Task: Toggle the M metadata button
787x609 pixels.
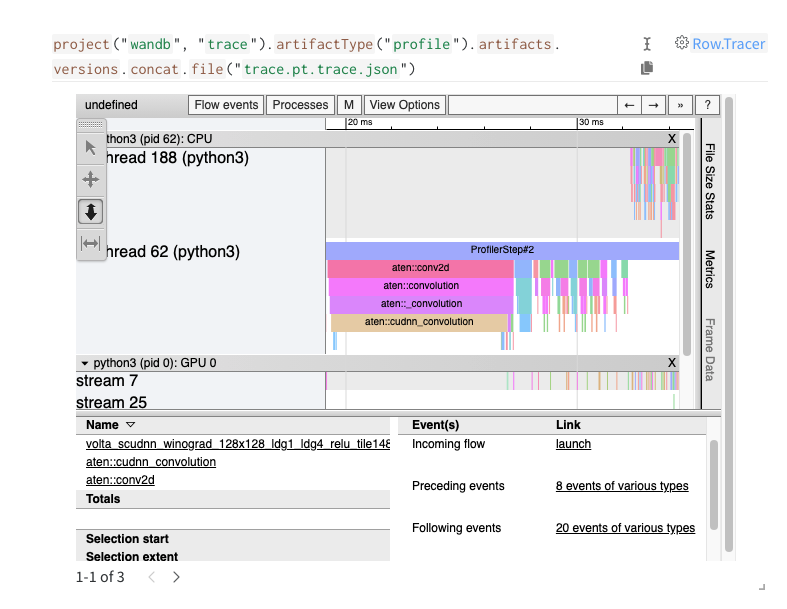Action: coord(349,105)
